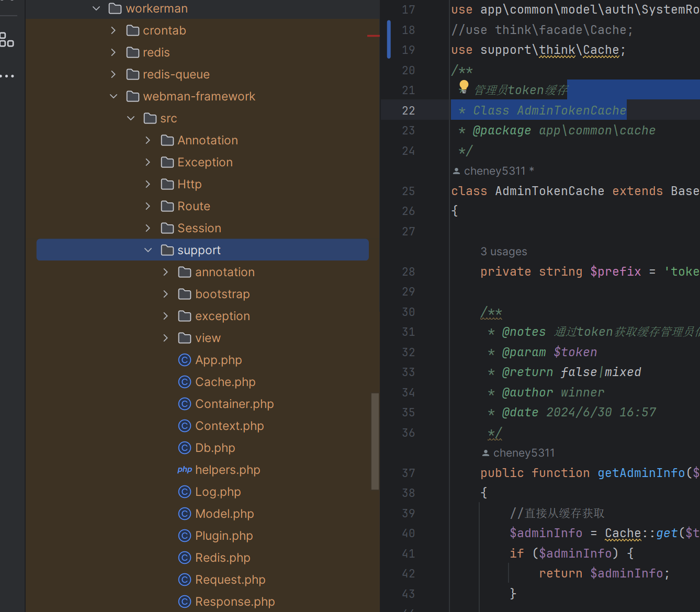
Task: Click the '@author winner' doc line
Action: pyautogui.click(x=553, y=392)
